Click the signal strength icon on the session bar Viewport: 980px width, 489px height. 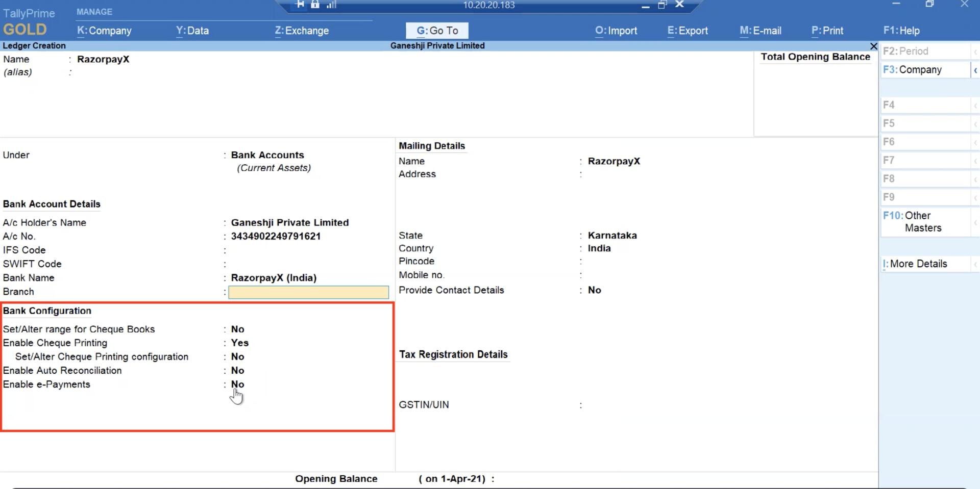[332, 5]
